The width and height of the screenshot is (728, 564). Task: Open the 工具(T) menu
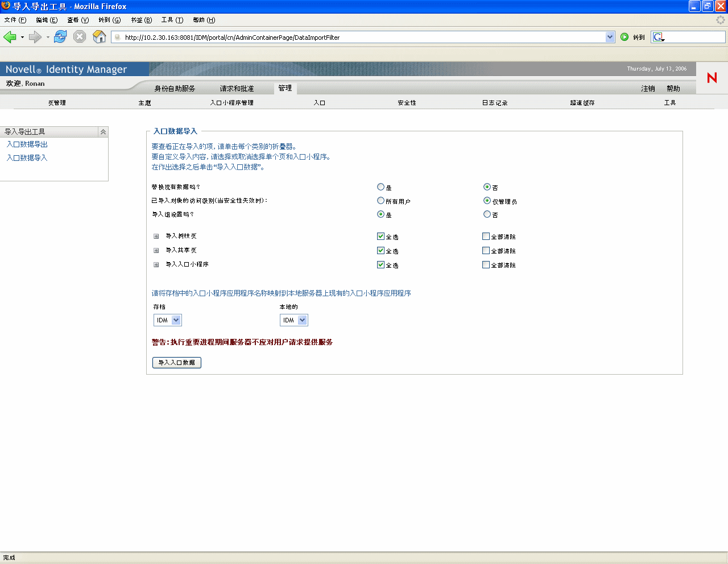(171, 19)
